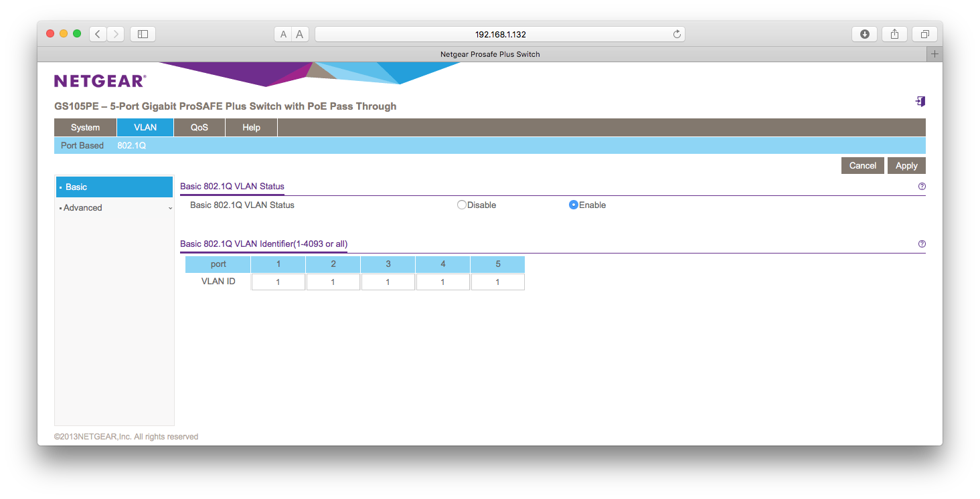The height and width of the screenshot is (499, 980).
Task: Click the logout icon at top right
Action: [920, 101]
